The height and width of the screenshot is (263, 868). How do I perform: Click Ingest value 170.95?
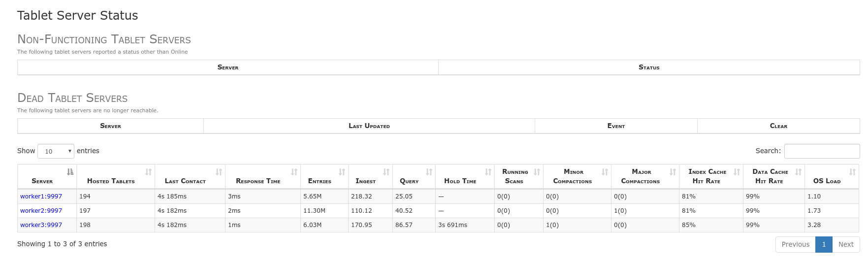point(361,225)
